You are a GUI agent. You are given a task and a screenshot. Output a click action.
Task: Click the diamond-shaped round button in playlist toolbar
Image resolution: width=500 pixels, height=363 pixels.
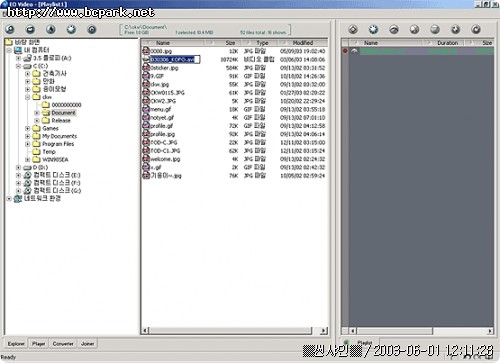(353, 30)
